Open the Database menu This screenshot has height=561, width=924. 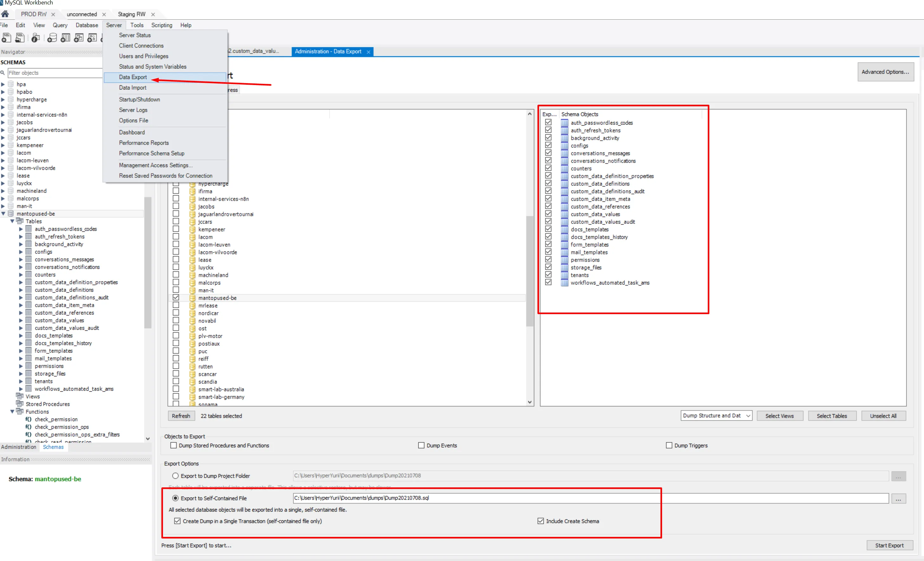tap(87, 25)
